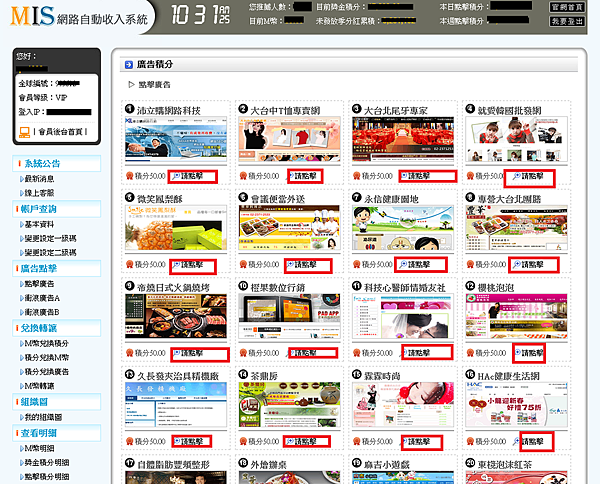600x484 pixels.
Task: Open 點擊廣告 in the sidebar menu
Action: (39, 284)
